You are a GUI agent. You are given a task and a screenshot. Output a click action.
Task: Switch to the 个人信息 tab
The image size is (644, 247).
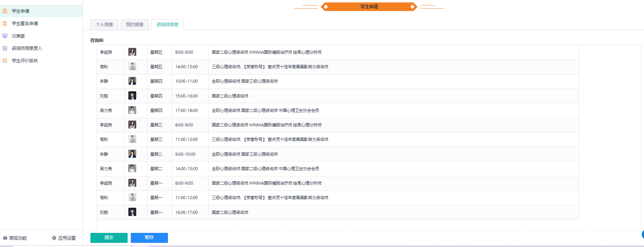tap(104, 24)
